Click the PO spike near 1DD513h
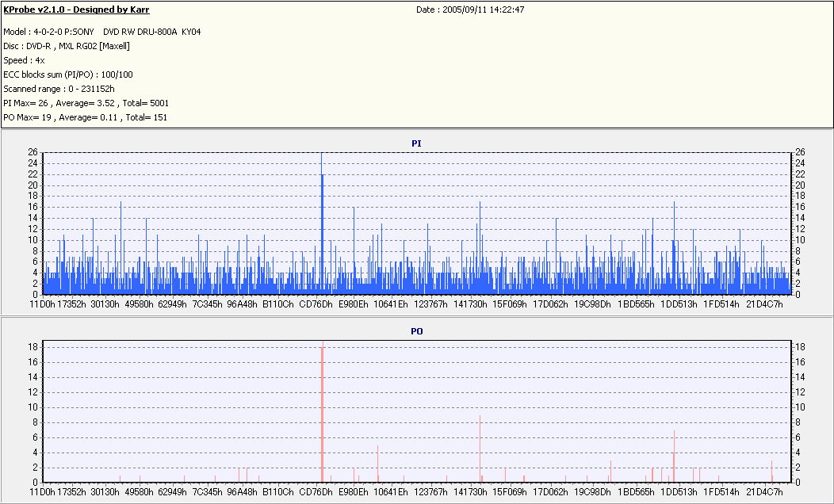This screenshot has height=504, width=834. point(674,456)
